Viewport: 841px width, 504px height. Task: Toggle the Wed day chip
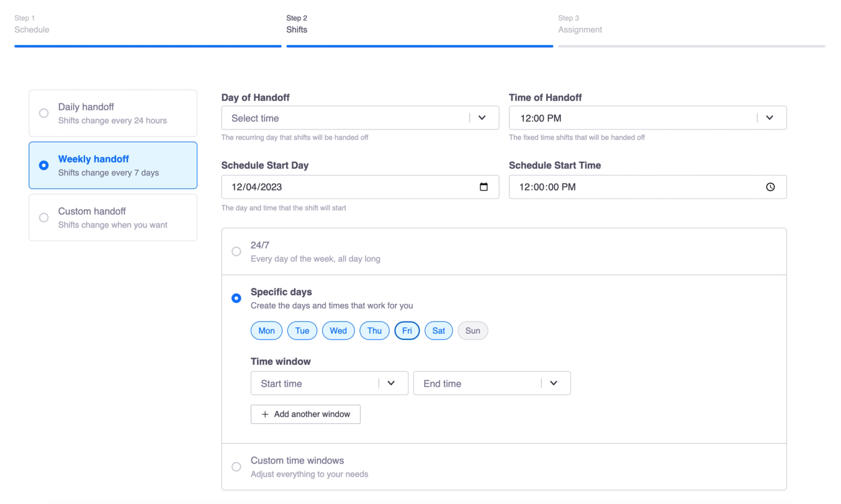tap(338, 331)
